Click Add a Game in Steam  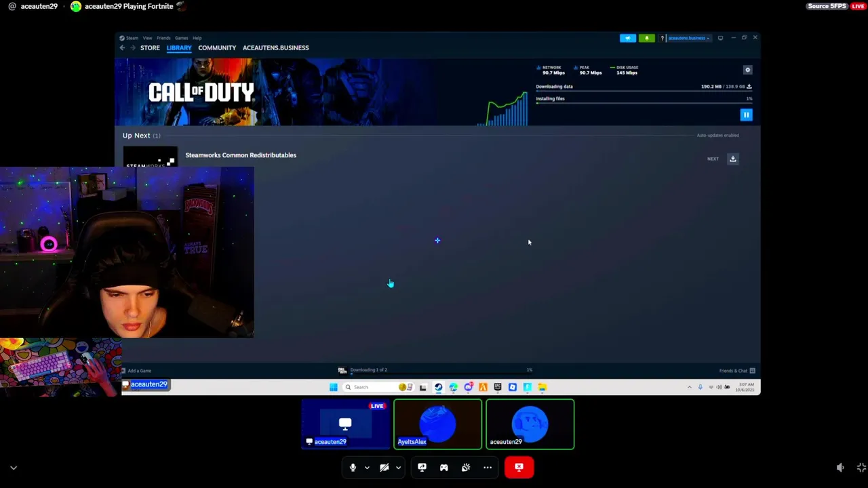(x=136, y=371)
